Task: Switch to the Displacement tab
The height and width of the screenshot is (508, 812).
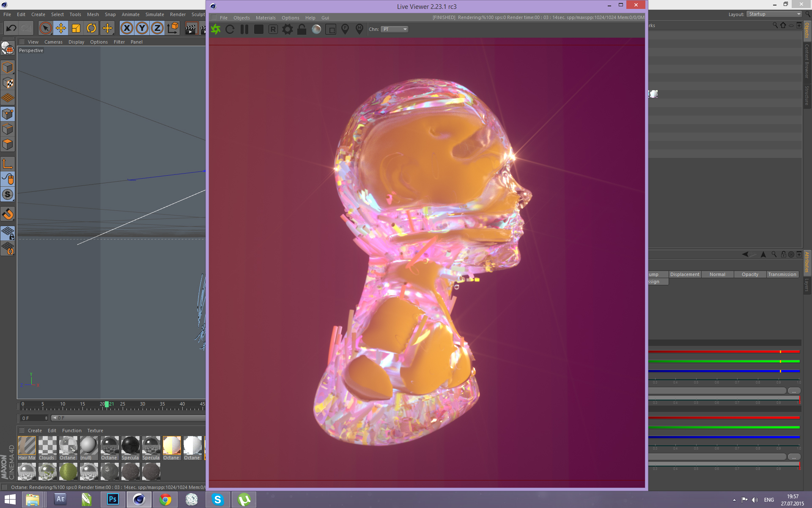Action: pyautogui.click(x=684, y=274)
